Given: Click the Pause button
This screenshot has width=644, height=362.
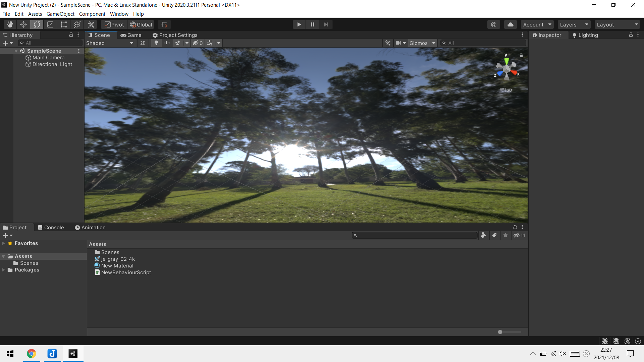Looking at the screenshot, I should [312, 24].
